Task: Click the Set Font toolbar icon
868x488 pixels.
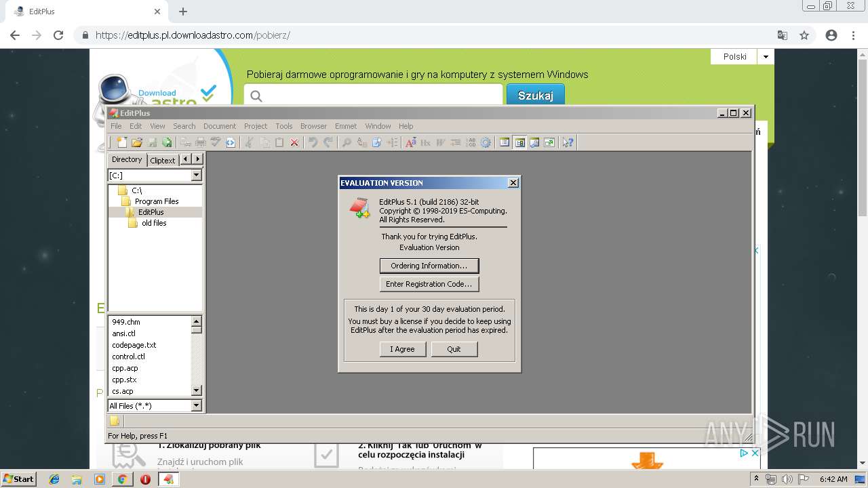Action: [x=410, y=142]
